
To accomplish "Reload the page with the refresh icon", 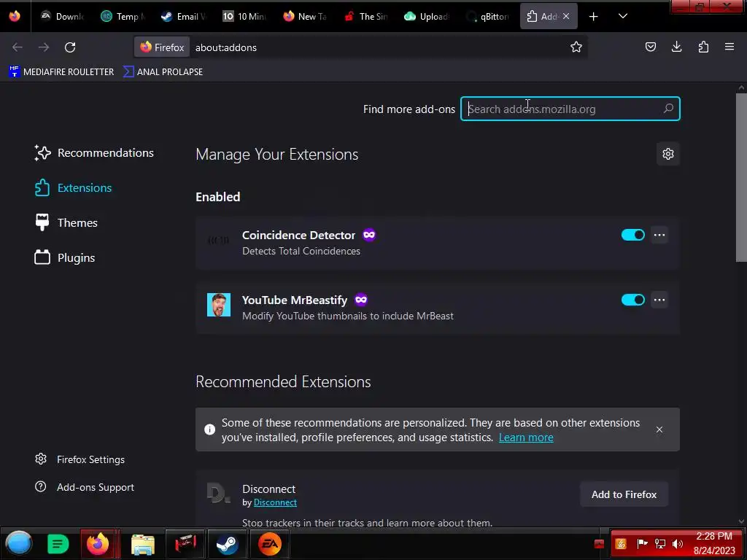I will tap(70, 47).
